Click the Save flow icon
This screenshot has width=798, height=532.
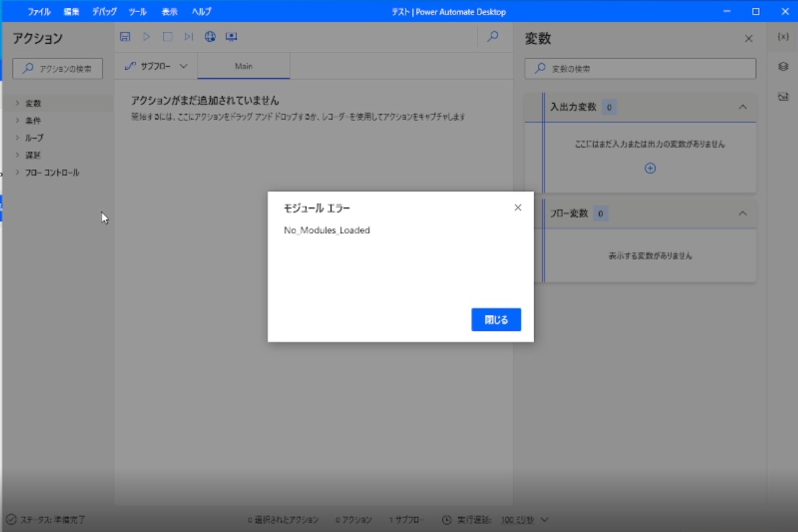pos(125,37)
